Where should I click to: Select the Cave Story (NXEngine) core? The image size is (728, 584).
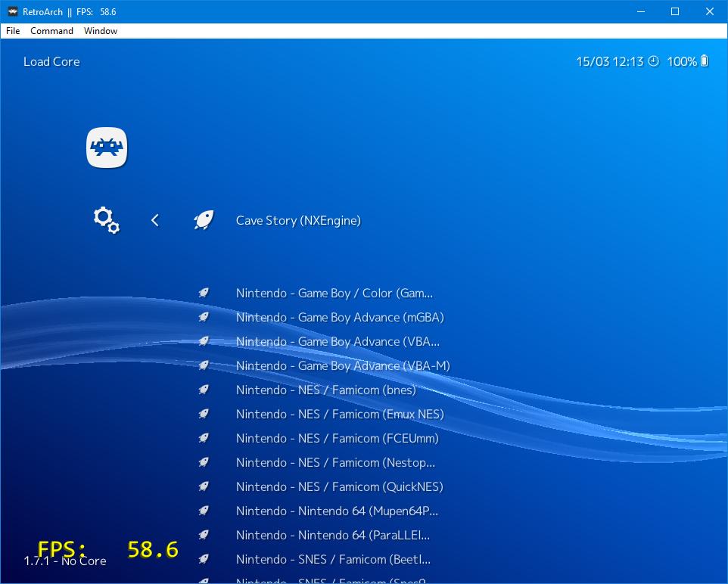tap(298, 221)
